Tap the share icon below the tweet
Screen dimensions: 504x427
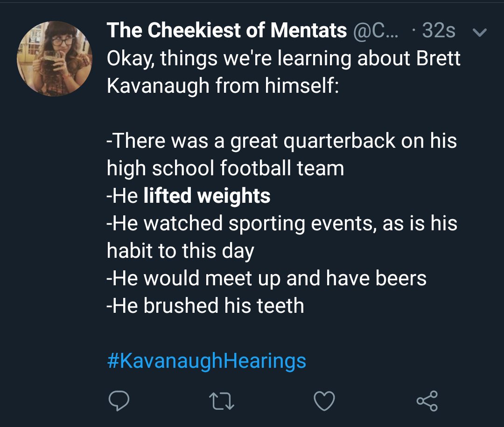tap(427, 401)
